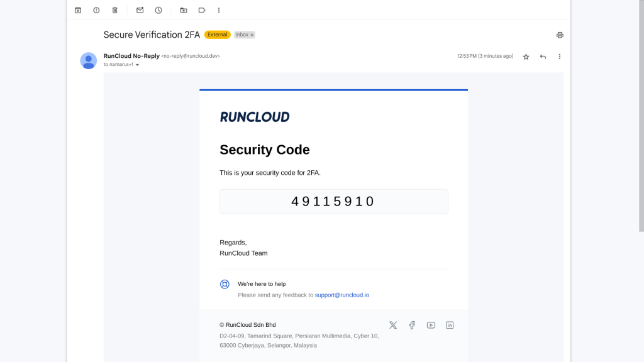Open the toolbar More options menu
Viewport: 644px width, 362px height.
coord(219,10)
